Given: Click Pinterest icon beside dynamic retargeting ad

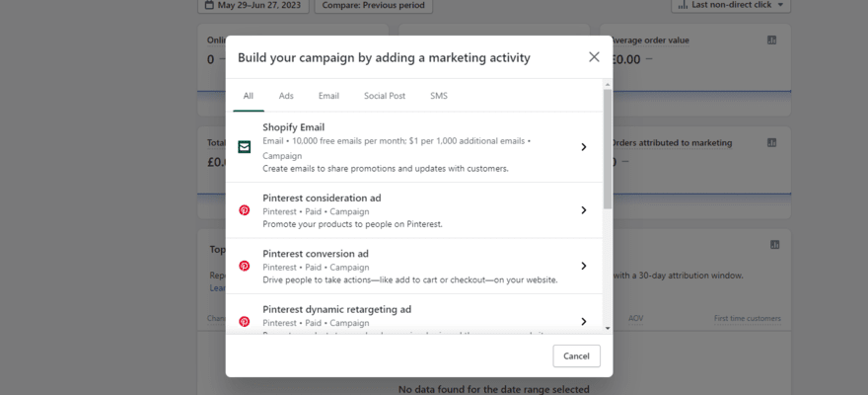Looking at the screenshot, I should 245,321.
